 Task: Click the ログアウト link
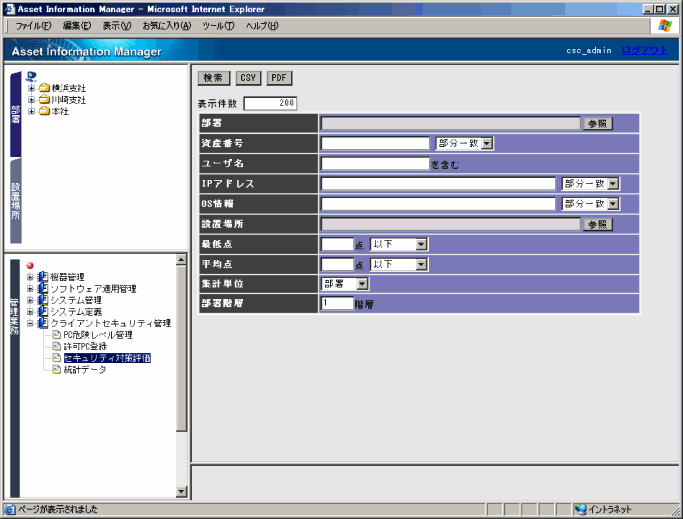644,50
